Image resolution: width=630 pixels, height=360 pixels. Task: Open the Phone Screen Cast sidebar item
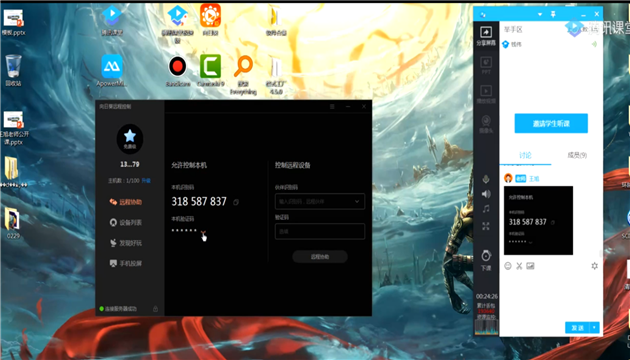(x=125, y=263)
